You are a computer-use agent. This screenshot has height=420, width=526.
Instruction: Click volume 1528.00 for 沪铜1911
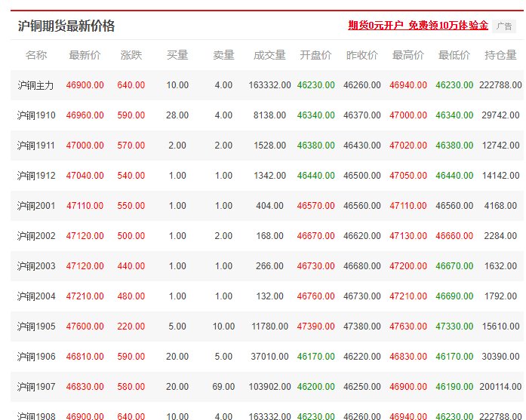coord(269,146)
